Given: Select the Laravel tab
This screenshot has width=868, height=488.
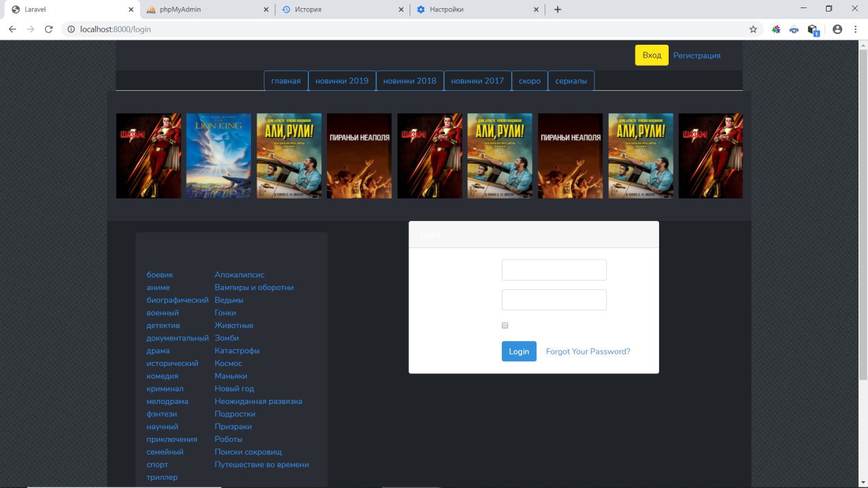Looking at the screenshot, I should pos(72,9).
